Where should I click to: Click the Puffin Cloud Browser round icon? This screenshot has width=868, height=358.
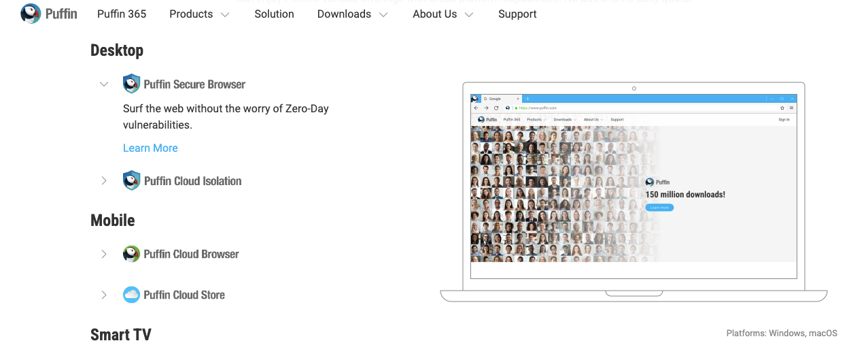131,254
